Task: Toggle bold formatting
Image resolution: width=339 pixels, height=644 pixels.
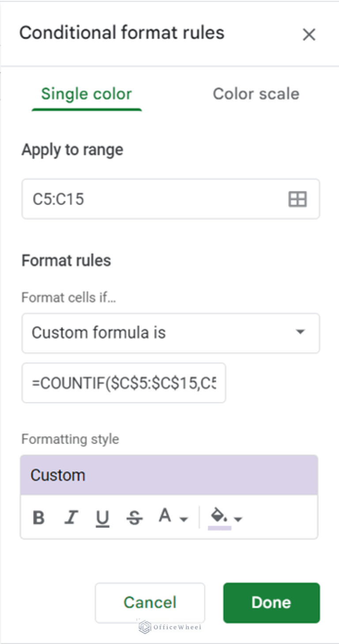Action: [39, 517]
